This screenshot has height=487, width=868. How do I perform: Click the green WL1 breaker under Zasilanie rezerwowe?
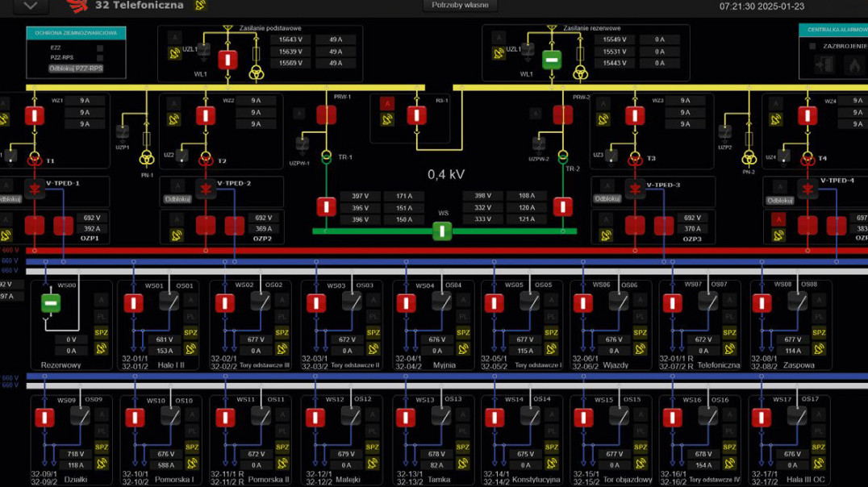point(552,59)
